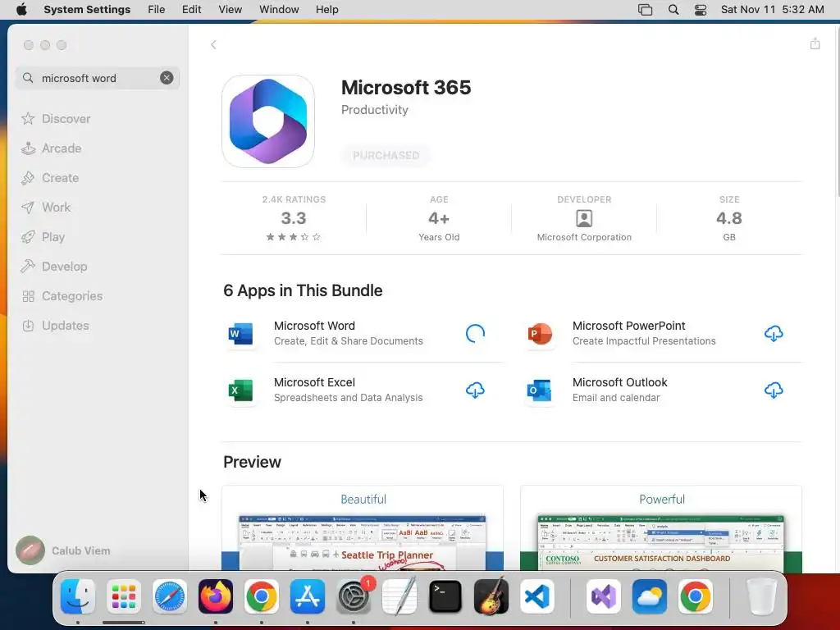Open App Store from the dock

tap(308, 596)
